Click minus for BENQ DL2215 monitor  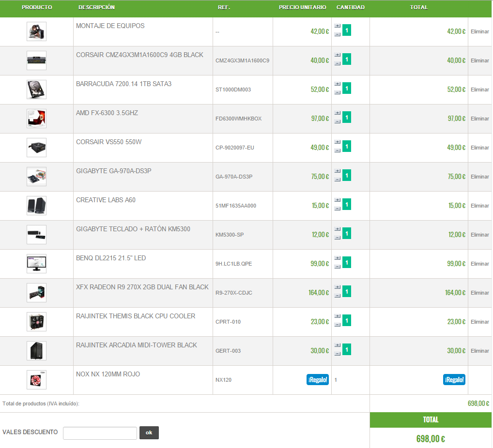[338, 267]
